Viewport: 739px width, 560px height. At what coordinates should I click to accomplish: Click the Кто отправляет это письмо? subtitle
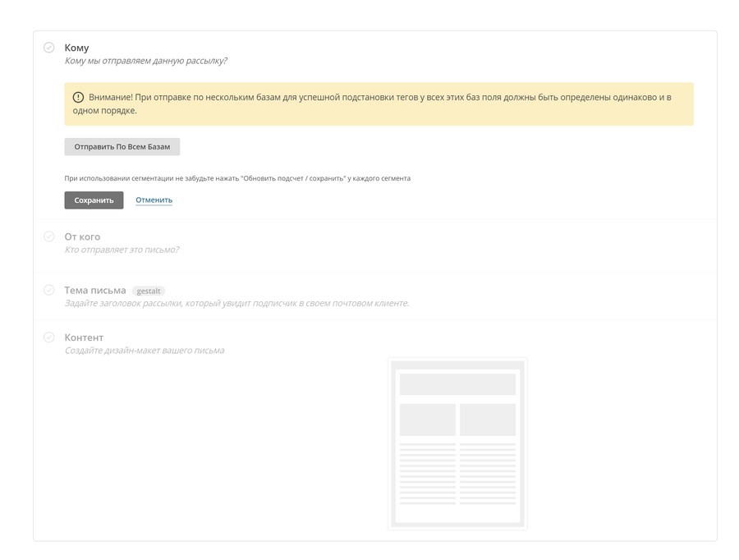[x=122, y=250]
